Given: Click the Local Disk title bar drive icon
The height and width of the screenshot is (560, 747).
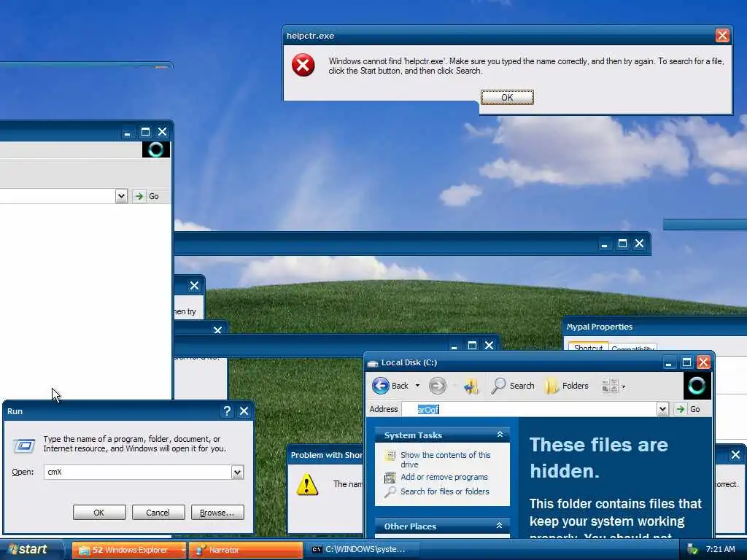Looking at the screenshot, I should [373, 363].
